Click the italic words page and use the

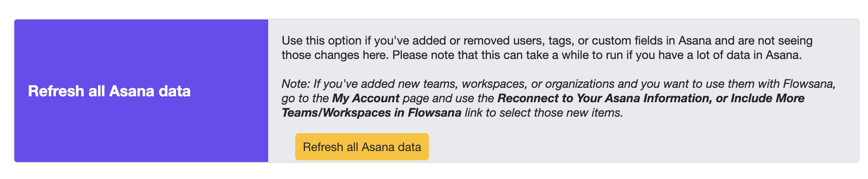(448, 98)
